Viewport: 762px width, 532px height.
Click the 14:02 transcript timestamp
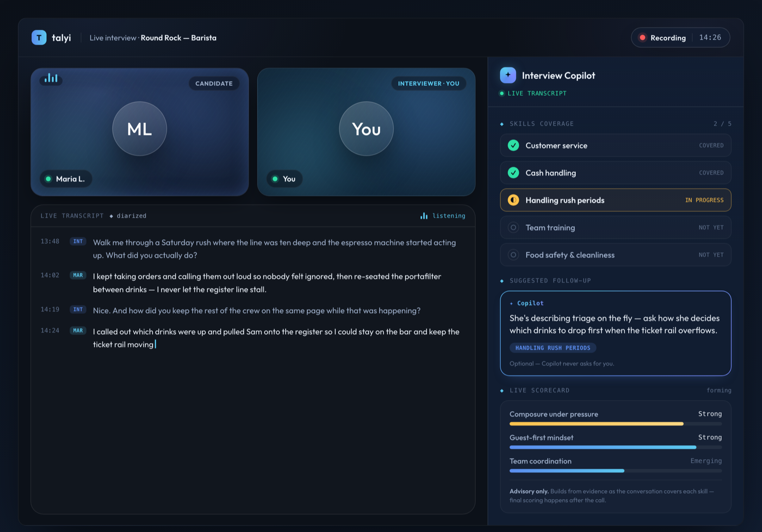tap(50, 275)
